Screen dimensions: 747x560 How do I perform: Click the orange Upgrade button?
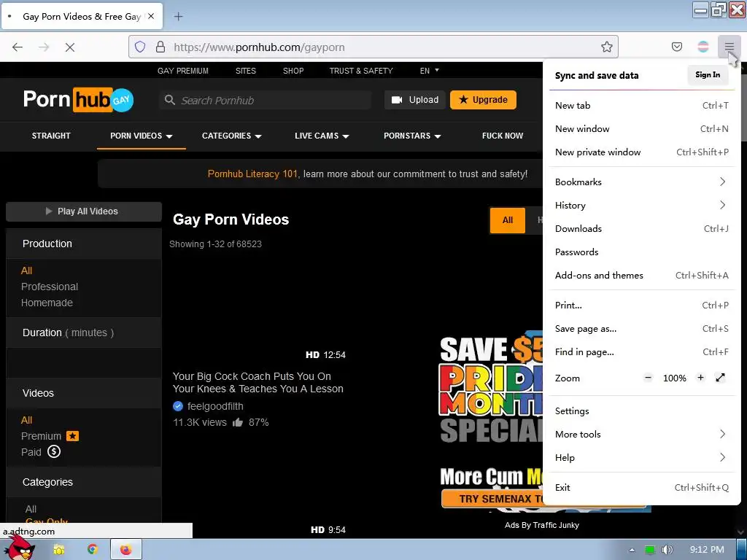pyautogui.click(x=483, y=100)
